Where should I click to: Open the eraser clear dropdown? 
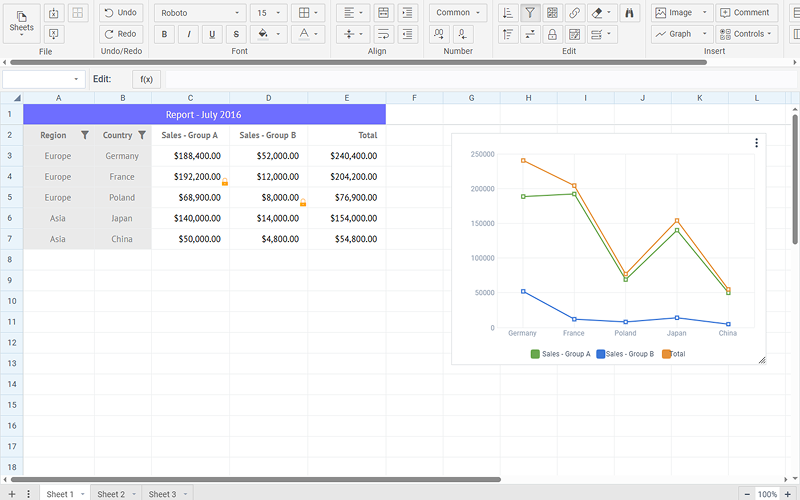pyautogui.click(x=602, y=13)
